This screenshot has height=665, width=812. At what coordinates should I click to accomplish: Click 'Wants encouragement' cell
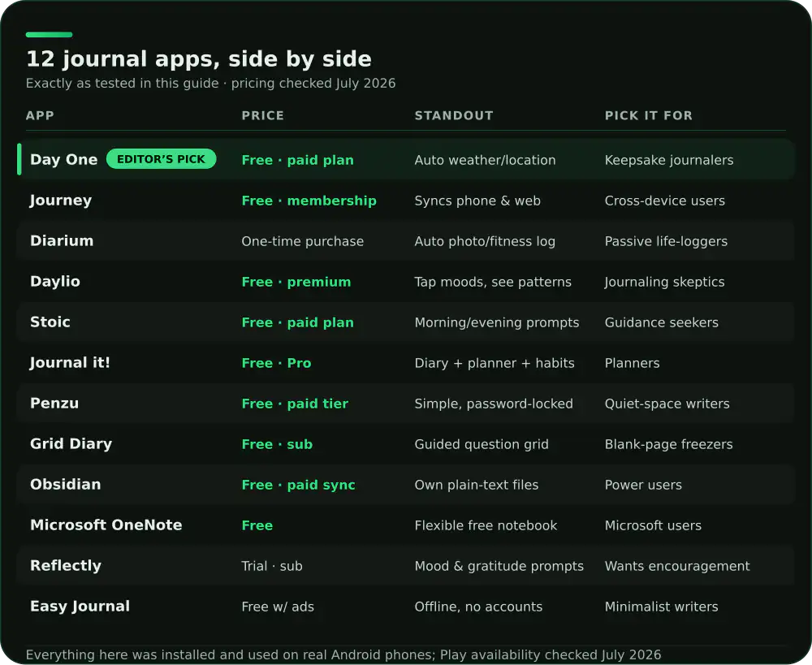click(677, 566)
